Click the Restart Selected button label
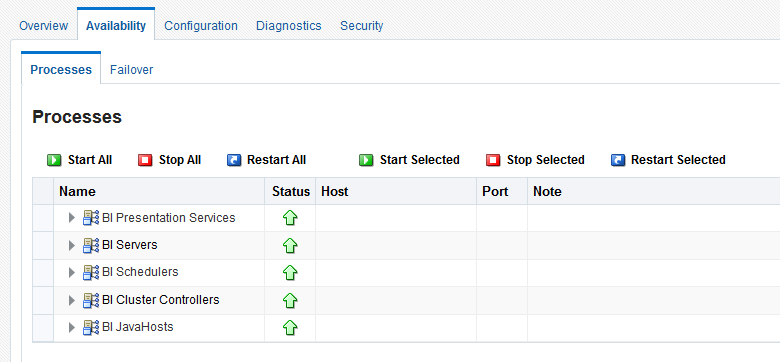Screen dimensions: 780x362 (x=679, y=160)
